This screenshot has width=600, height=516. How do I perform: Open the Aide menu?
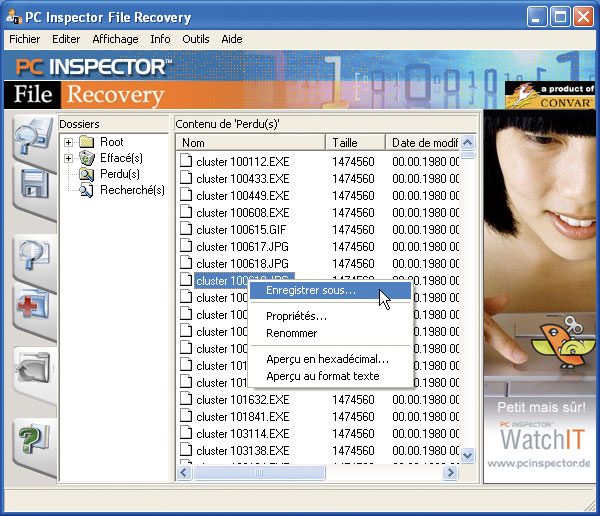232,39
